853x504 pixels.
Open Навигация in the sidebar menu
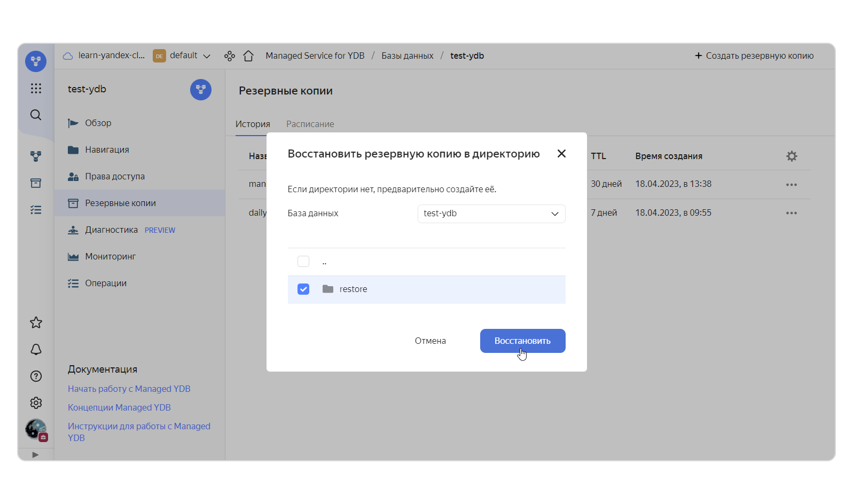coord(139,149)
